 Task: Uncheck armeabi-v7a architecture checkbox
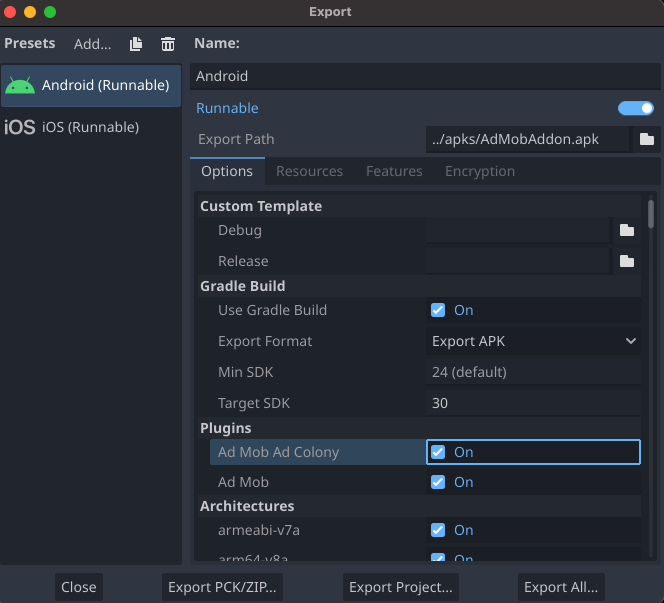pos(438,530)
